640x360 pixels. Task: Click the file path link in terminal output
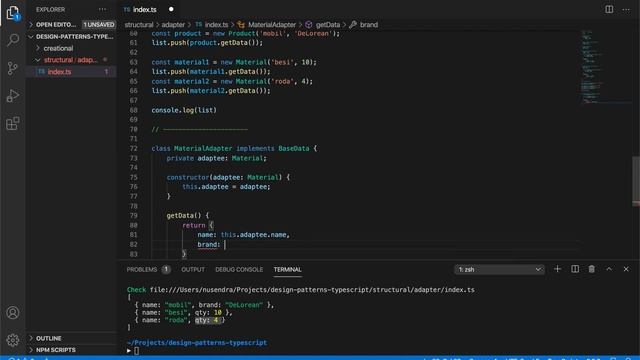tap(312, 290)
